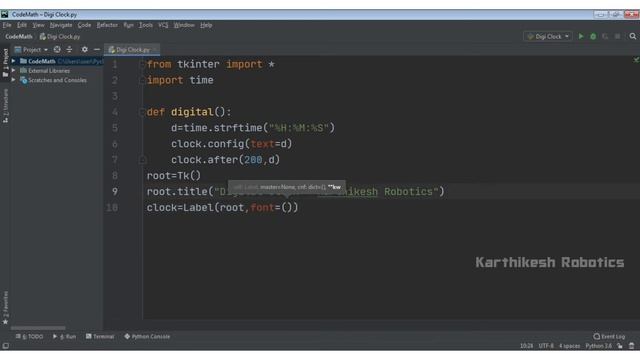Expand the CodeMath project folder
640x360 pixels.
click(x=13, y=61)
